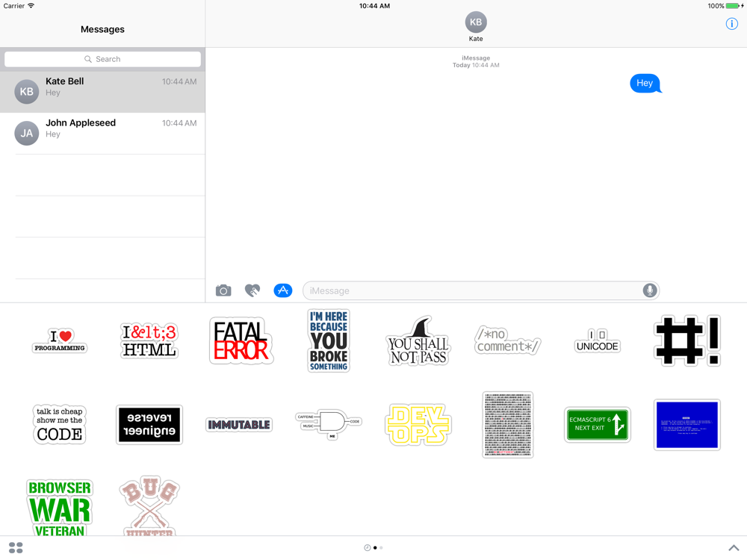Pick Talk is cheap CODE sticker
747x560 pixels.
[60, 424]
